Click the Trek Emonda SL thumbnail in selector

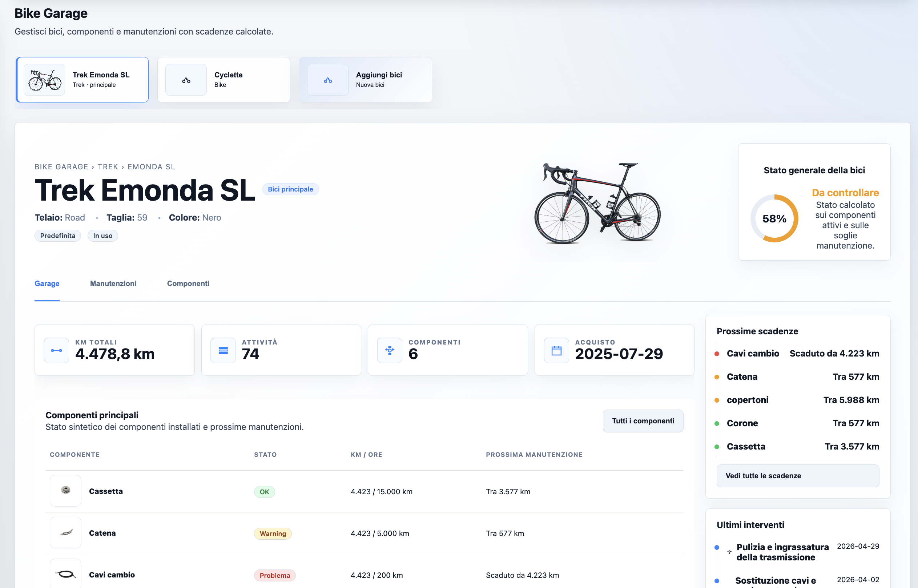[x=45, y=80]
